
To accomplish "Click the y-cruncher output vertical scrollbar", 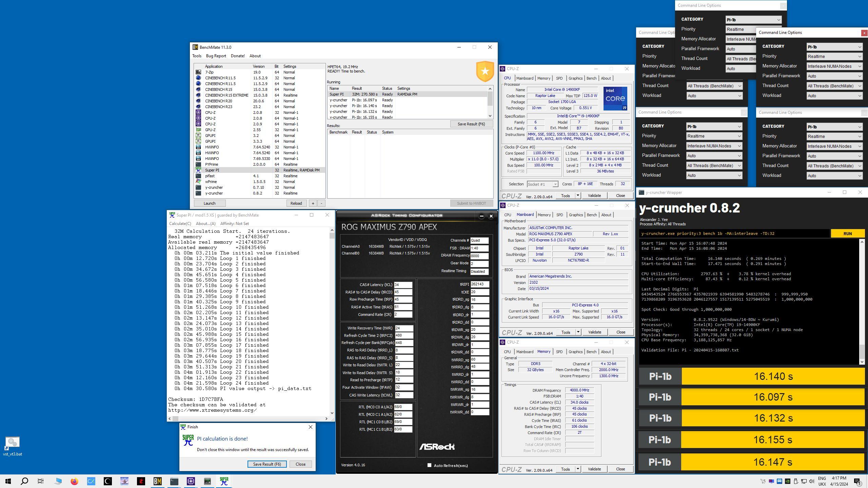I will tap(862, 302).
